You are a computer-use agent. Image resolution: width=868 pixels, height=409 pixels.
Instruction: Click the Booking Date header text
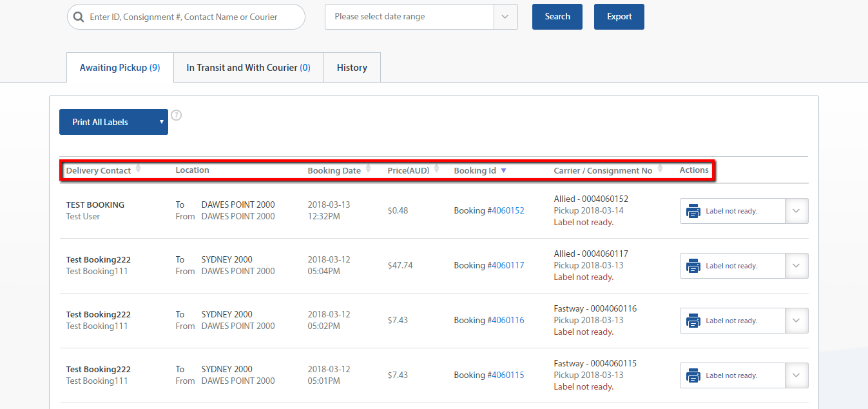pos(334,171)
